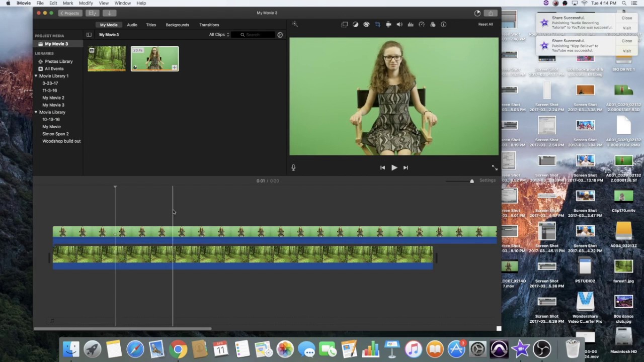
Task: Click the Reset All button
Action: point(486,24)
